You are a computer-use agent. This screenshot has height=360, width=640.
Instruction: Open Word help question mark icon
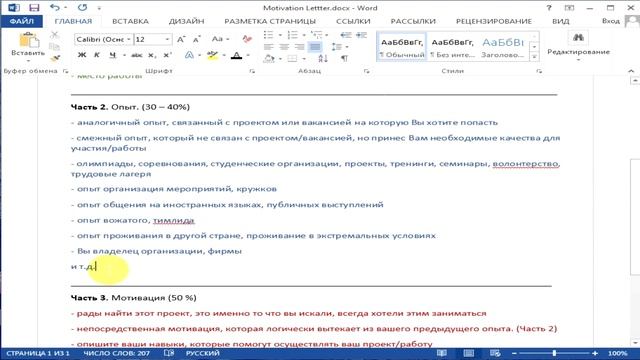pyautogui.click(x=549, y=8)
